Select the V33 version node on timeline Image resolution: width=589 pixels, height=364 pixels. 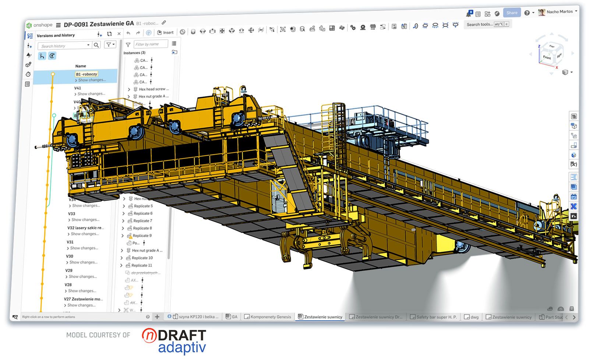(x=46, y=213)
